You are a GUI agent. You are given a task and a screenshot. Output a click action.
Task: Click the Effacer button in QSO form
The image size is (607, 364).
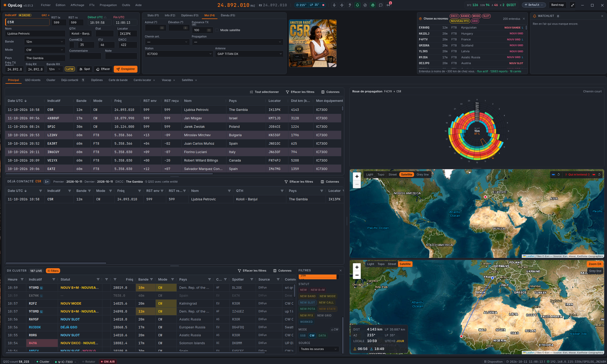(x=103, y=69)
